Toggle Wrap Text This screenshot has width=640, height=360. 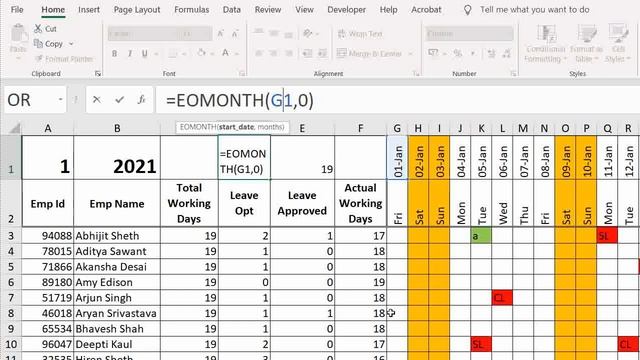pyautogui.click(x=360, y=34)
